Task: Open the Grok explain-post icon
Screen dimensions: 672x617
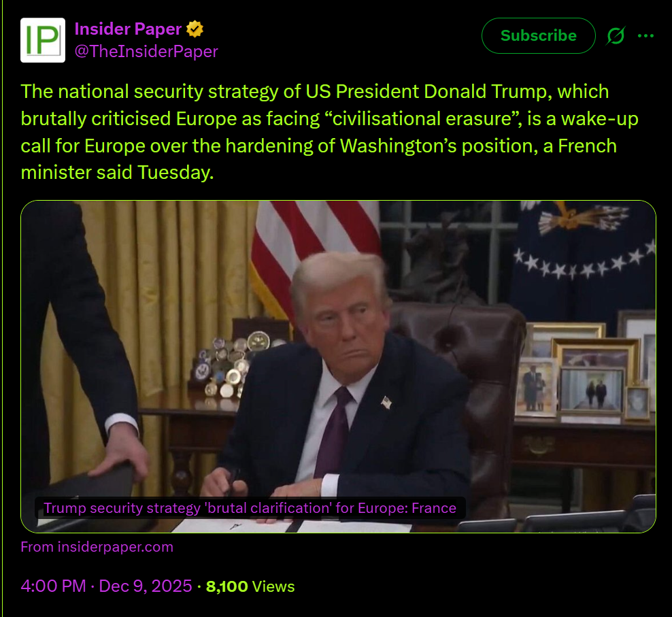Action: coord(616,35)
